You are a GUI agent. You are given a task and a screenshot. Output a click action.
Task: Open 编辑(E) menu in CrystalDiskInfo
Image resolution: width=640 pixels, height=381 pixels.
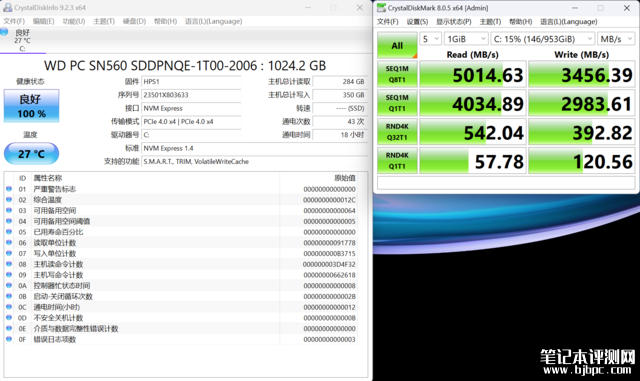(x=43, y=21)
